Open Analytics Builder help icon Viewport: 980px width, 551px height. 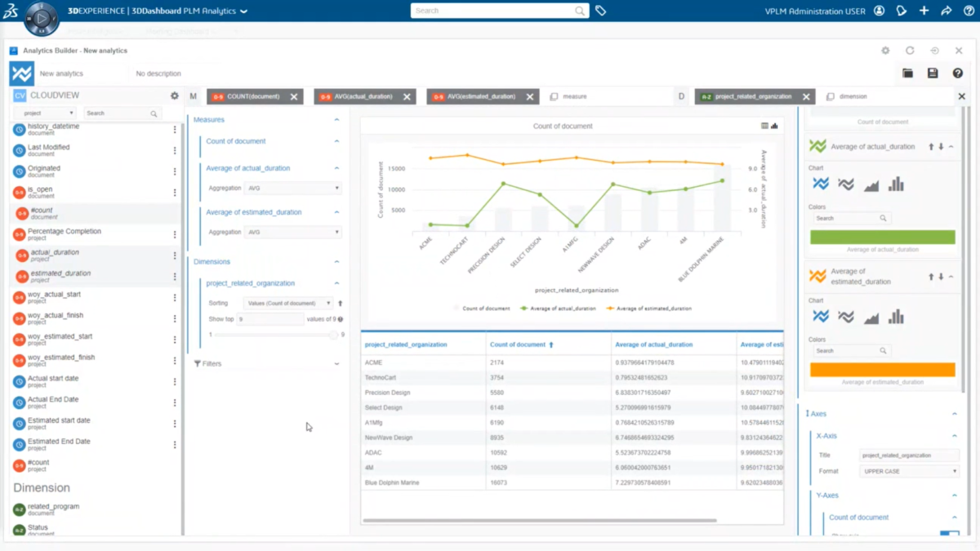pos(958,73)
